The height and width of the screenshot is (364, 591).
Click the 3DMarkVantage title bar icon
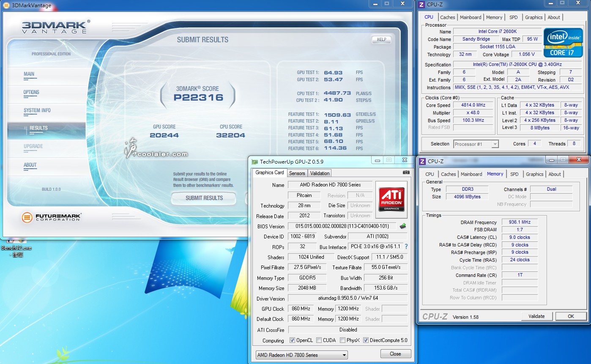(x=6, y=5)
